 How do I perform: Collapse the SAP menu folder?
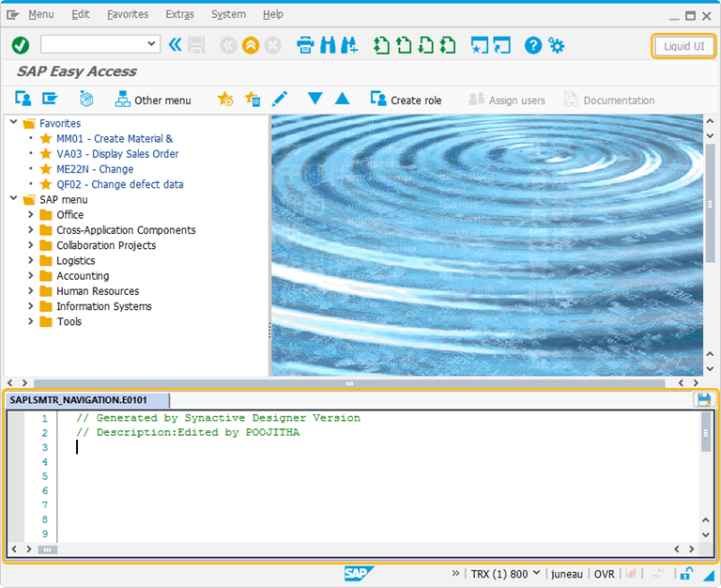point(14,199)
